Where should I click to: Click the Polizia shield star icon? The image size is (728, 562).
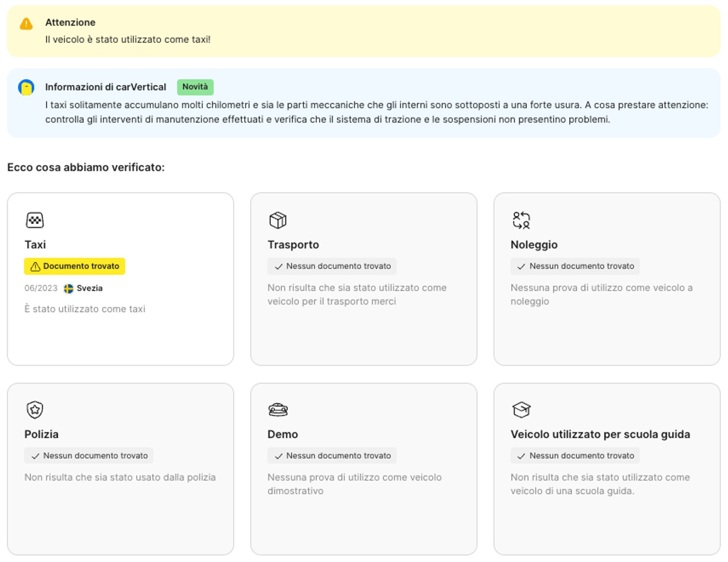click(x=35, y=410)
